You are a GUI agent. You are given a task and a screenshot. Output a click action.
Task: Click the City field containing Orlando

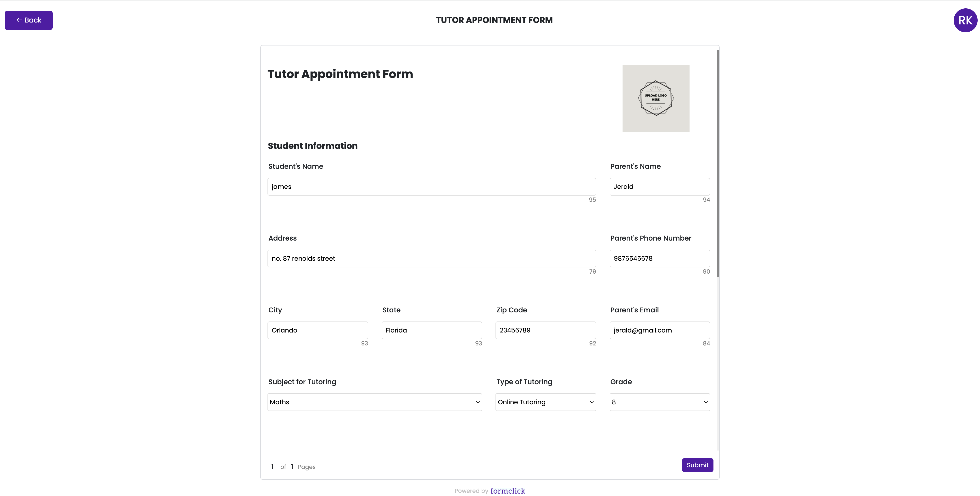[318, 330]
